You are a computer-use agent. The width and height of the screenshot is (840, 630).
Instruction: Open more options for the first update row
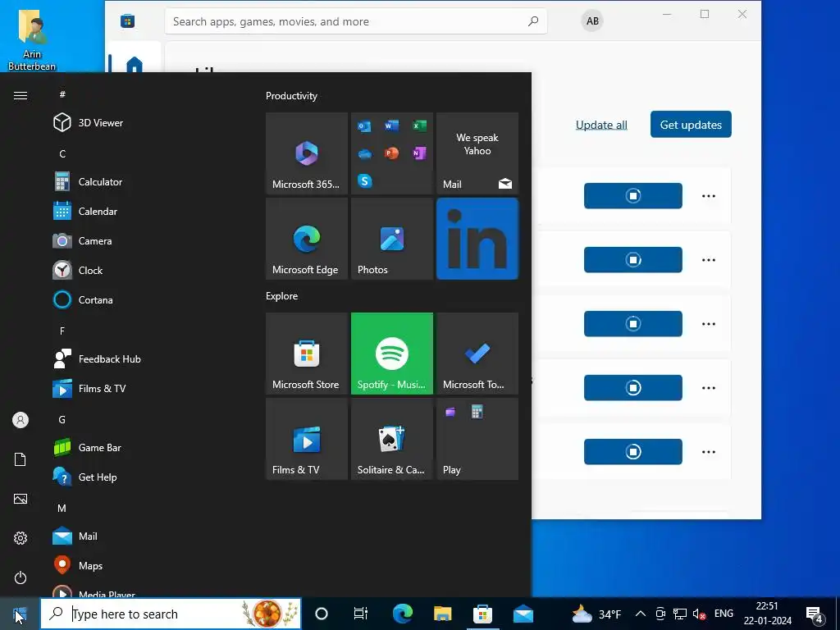point(708,196)
